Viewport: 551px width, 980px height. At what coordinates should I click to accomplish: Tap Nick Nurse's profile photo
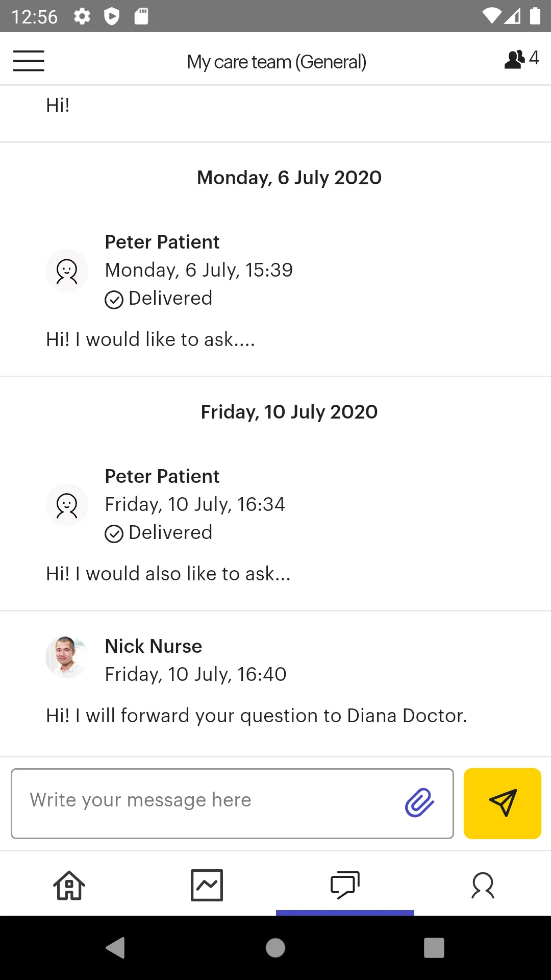coord(67,657)
